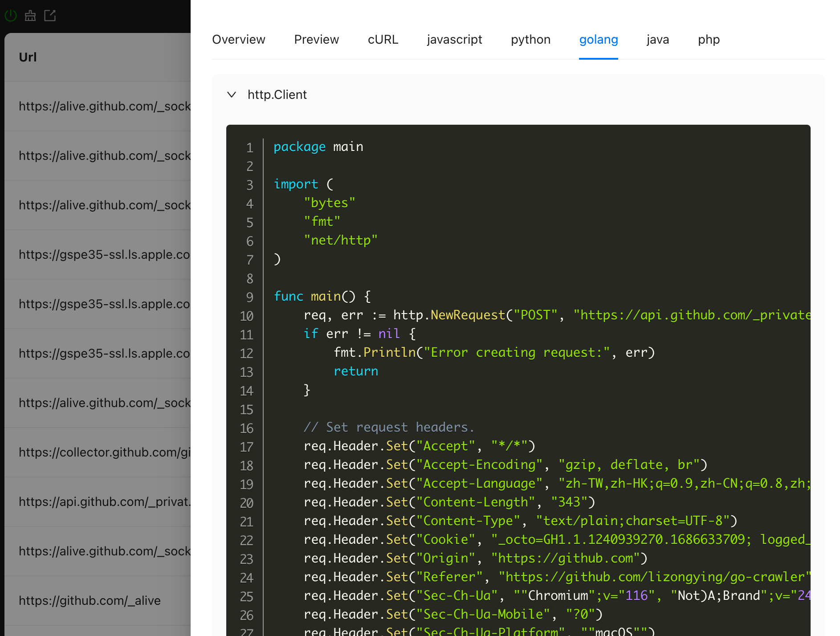
Task: Click the clear/broom icon in top bar
Action: coord(30,16)
